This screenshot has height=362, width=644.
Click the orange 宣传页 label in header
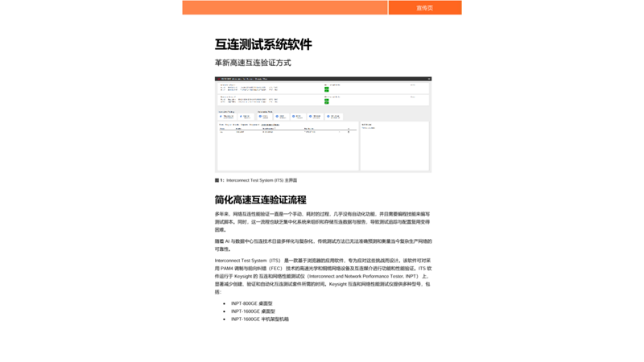425,8
